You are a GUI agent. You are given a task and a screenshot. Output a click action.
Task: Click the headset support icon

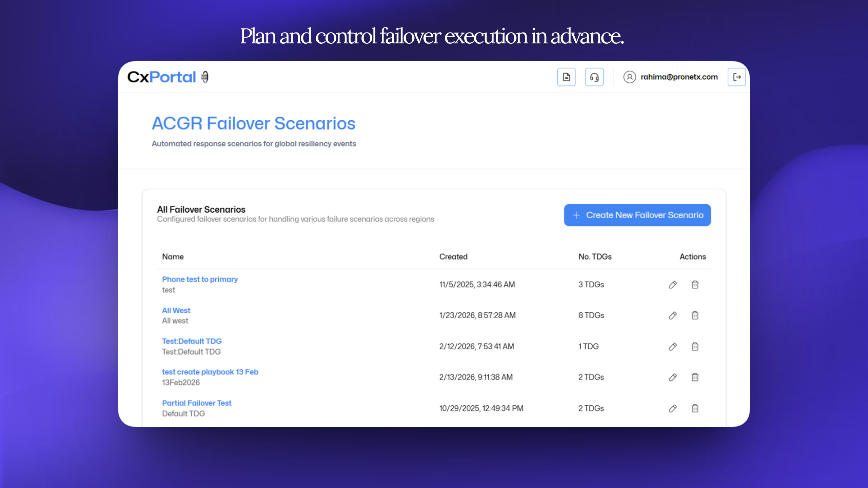pyautogui.click(x=594, y=77)
